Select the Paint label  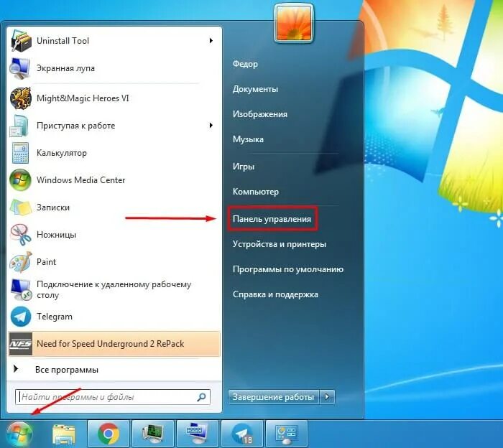pyautogui.click(x=46, y=262)
